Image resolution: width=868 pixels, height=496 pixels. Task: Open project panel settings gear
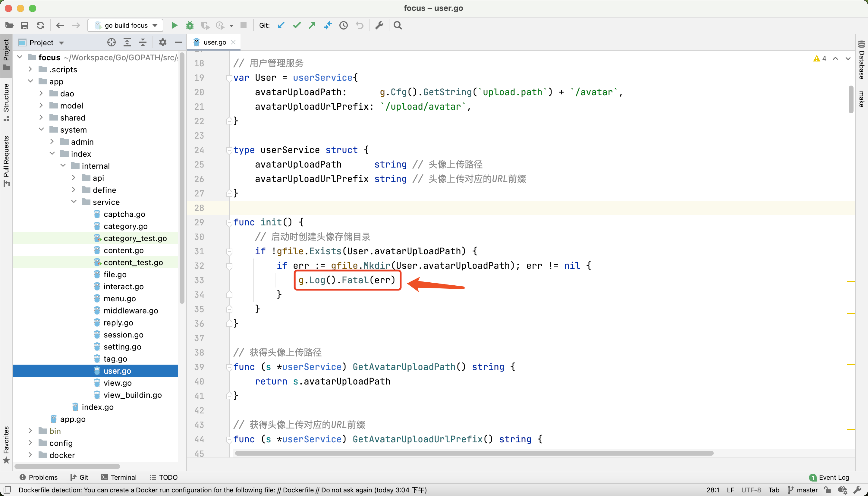coord(162,42)
